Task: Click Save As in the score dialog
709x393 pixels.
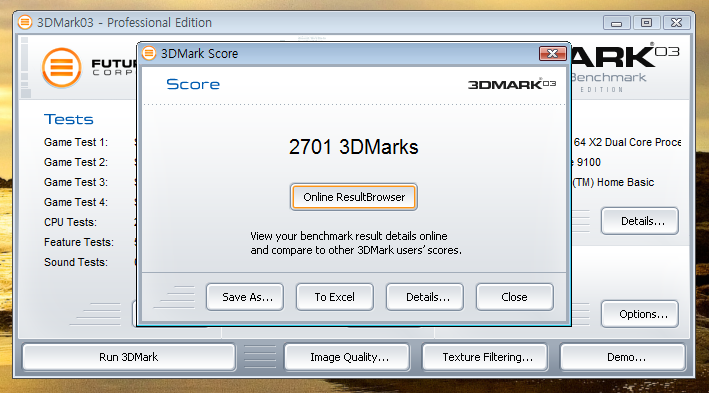Action: coord(245,297)
